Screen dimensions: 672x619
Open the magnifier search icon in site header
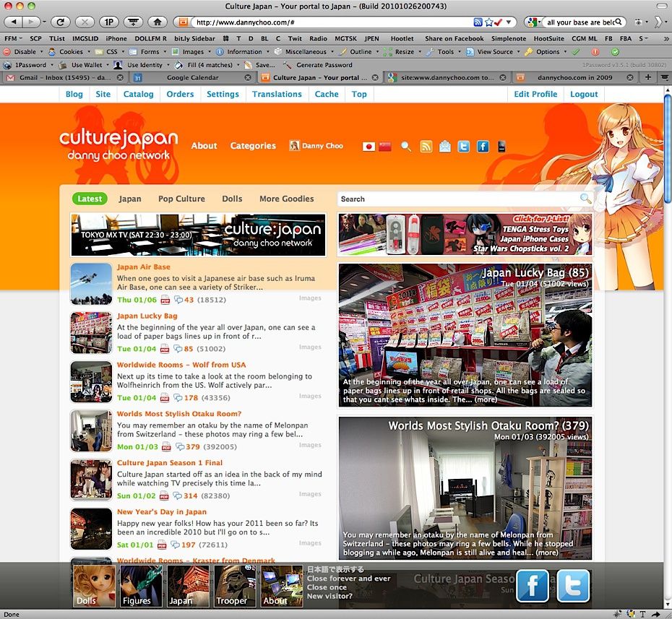click(x=405, y=147)
